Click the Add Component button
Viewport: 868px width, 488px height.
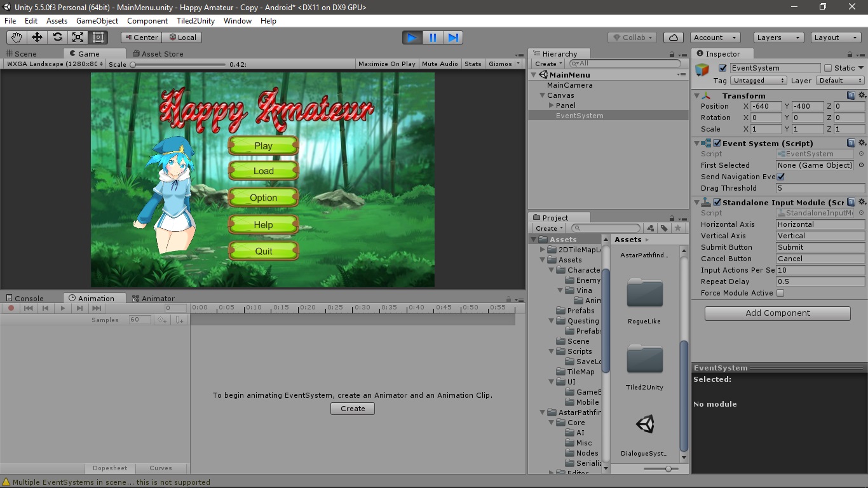pos(777,313)
